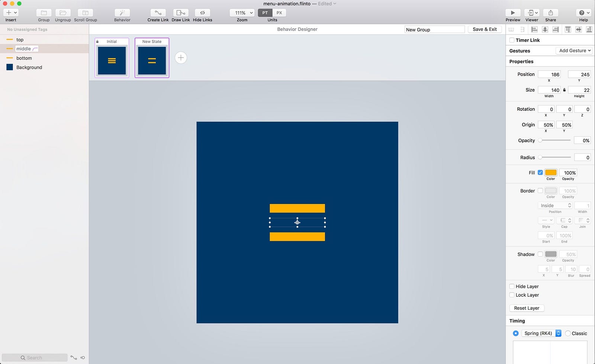This screenshot has height=364, width=595.
Task: Align layers to right edge
Action: tap(556, 29)
